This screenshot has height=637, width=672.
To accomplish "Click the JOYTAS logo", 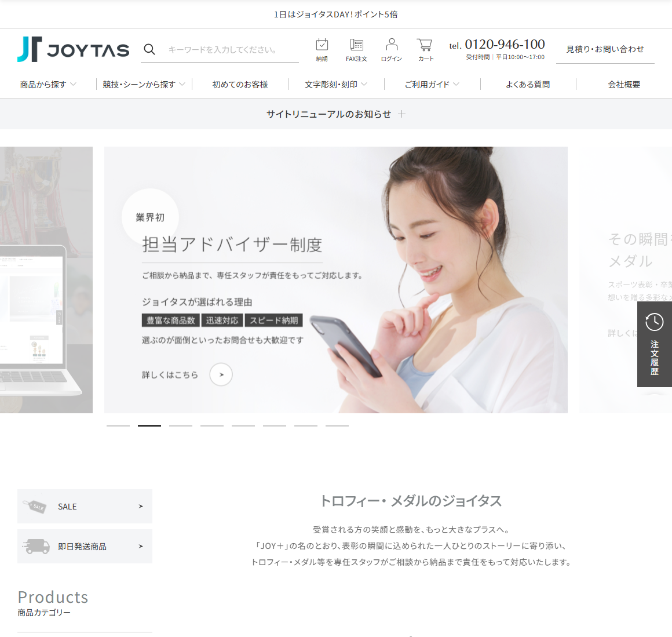I will (x=74, y=49).
